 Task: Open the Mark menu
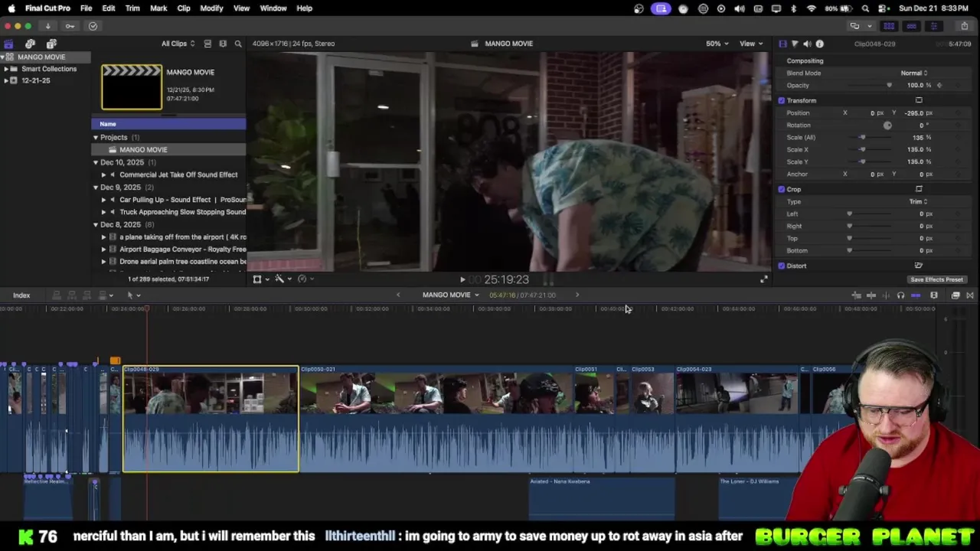158,8
